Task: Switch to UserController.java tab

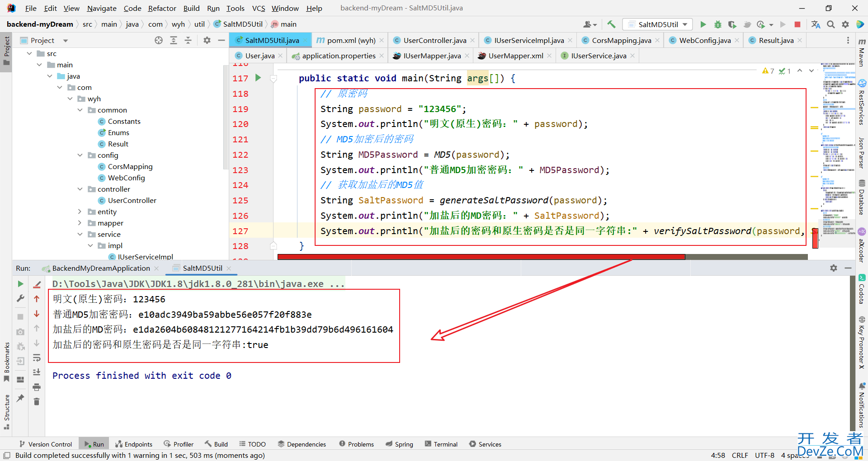Action: 434,40
